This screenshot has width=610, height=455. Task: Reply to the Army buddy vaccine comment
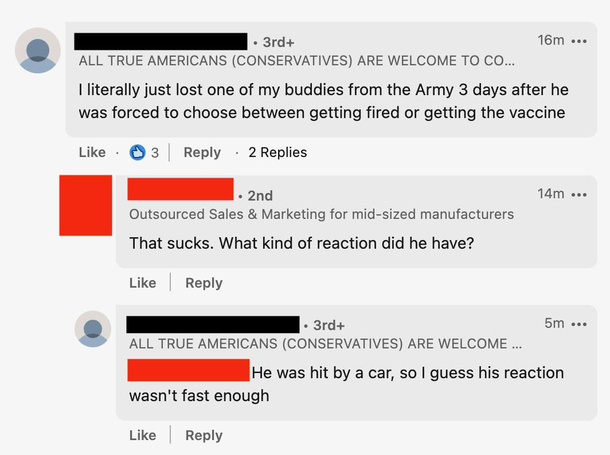[x=202, y=152]
